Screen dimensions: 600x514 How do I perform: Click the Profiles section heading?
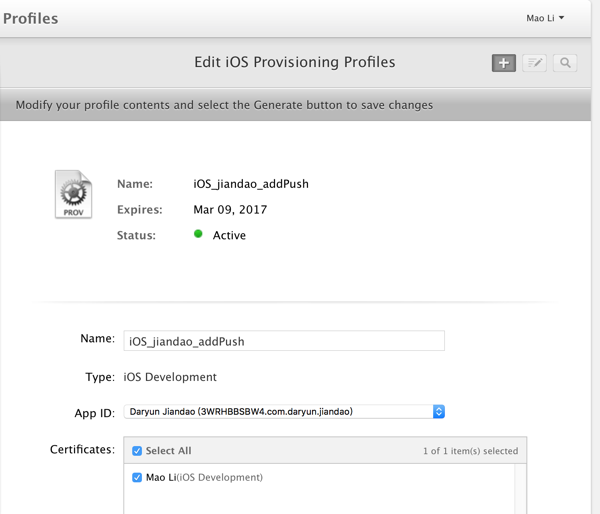[x=31, y=18]
